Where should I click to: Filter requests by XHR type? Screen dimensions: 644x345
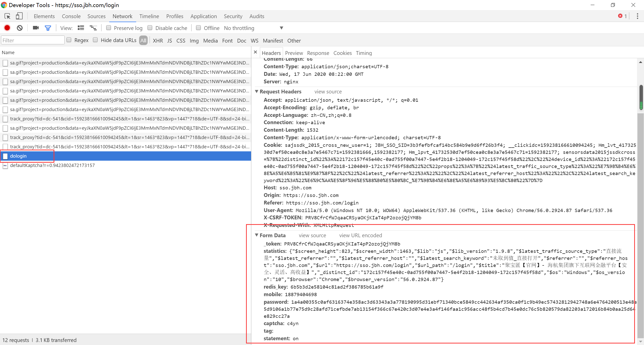coord(158,41)
